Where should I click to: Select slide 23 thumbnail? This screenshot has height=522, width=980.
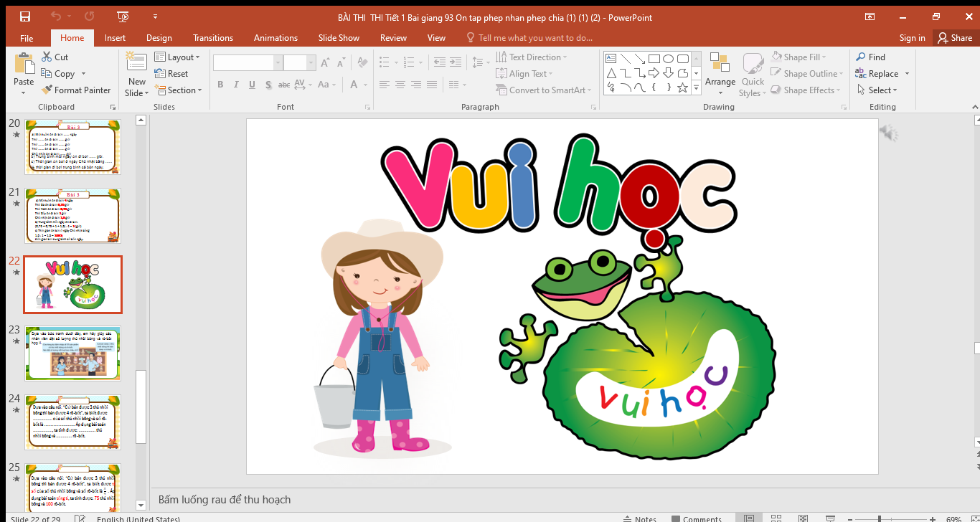click(x=72, y=353)
